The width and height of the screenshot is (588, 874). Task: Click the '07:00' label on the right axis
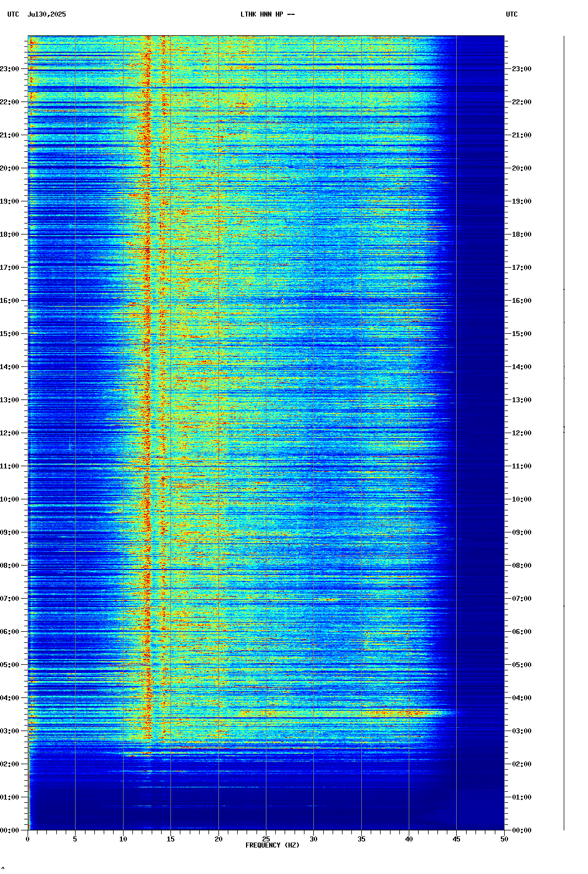(522, 599)
